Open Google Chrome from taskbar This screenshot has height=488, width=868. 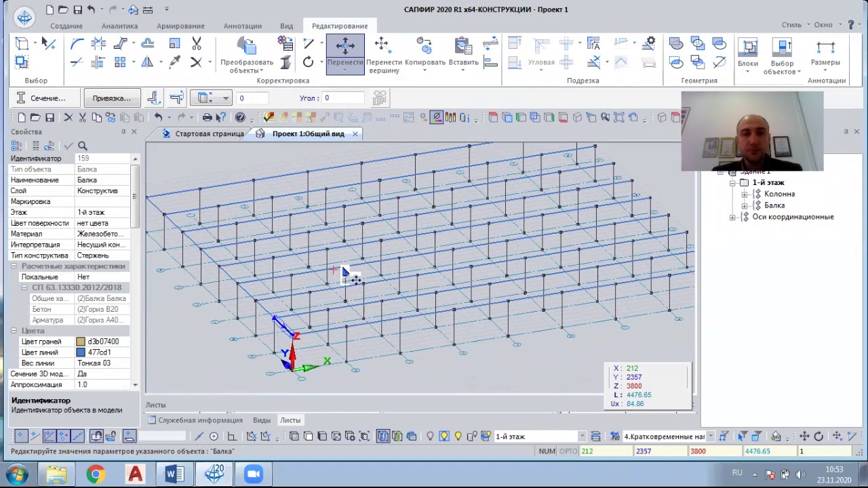coord(95,474)
